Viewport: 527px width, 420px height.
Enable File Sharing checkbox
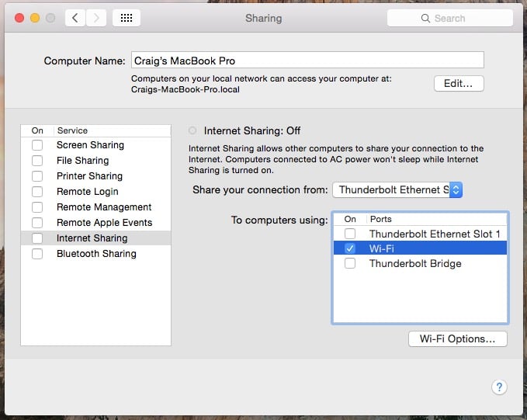point(37,161)
